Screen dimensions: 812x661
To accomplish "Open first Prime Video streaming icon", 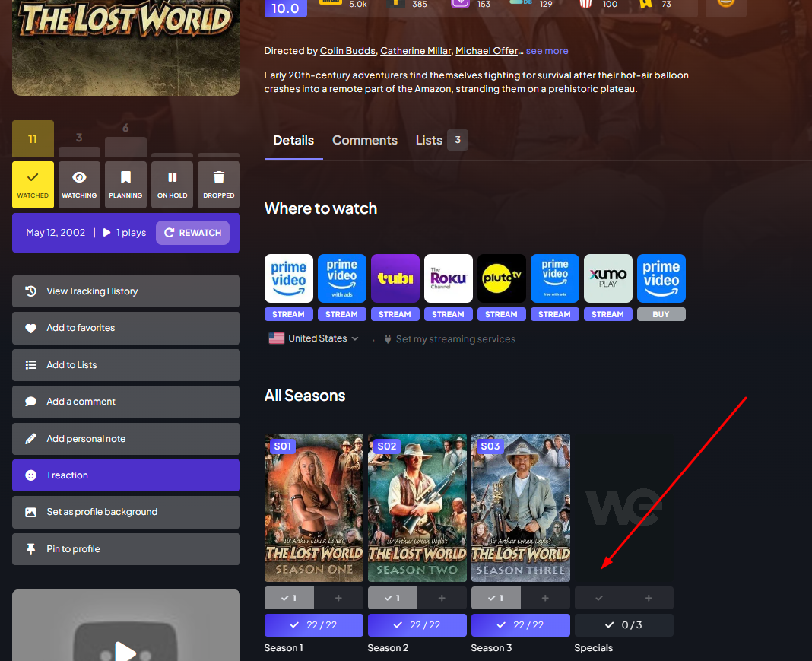I will click(x=288, y=278).
